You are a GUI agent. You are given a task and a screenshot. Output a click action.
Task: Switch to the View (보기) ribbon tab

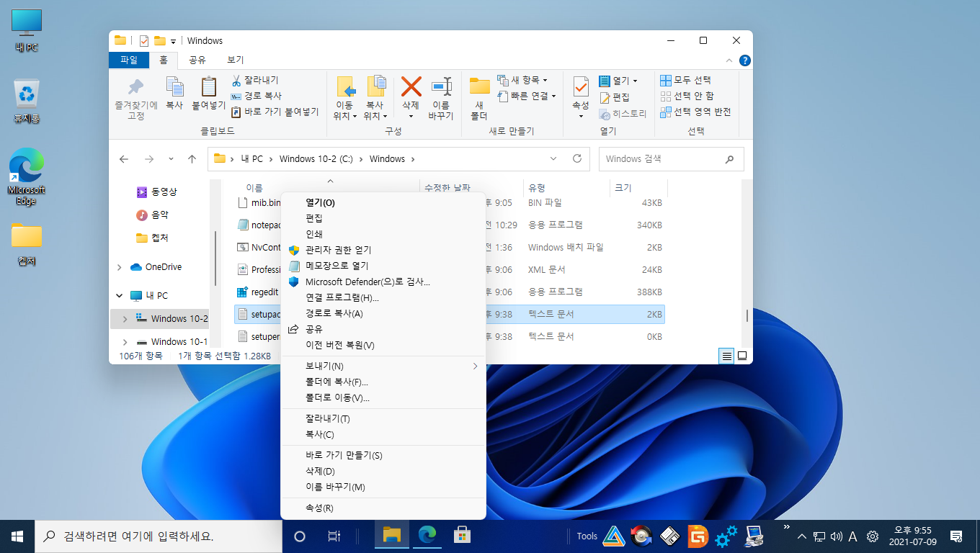[236, 60]
